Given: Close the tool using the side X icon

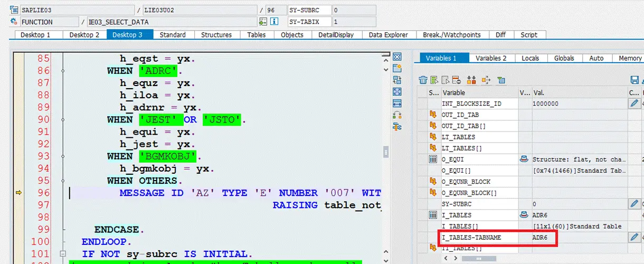Looking at the screenshot, I should 397,57.
